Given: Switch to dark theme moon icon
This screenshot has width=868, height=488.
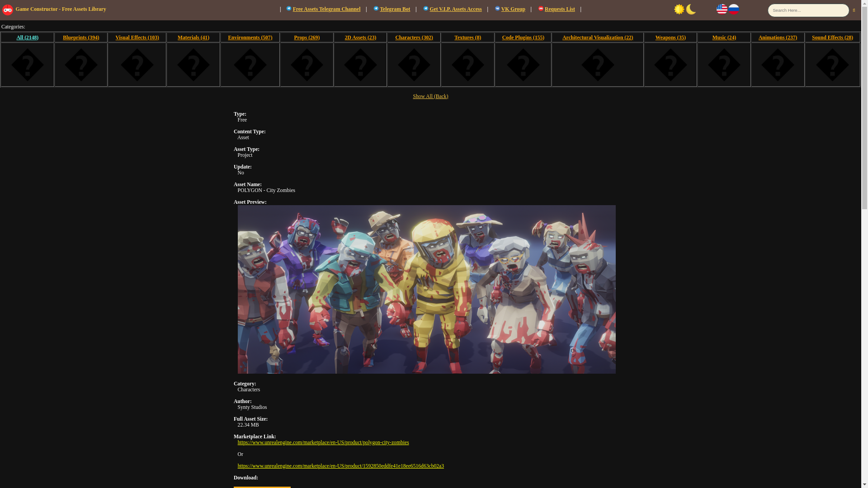Looking at the screenshot, I should click(691, 9).
